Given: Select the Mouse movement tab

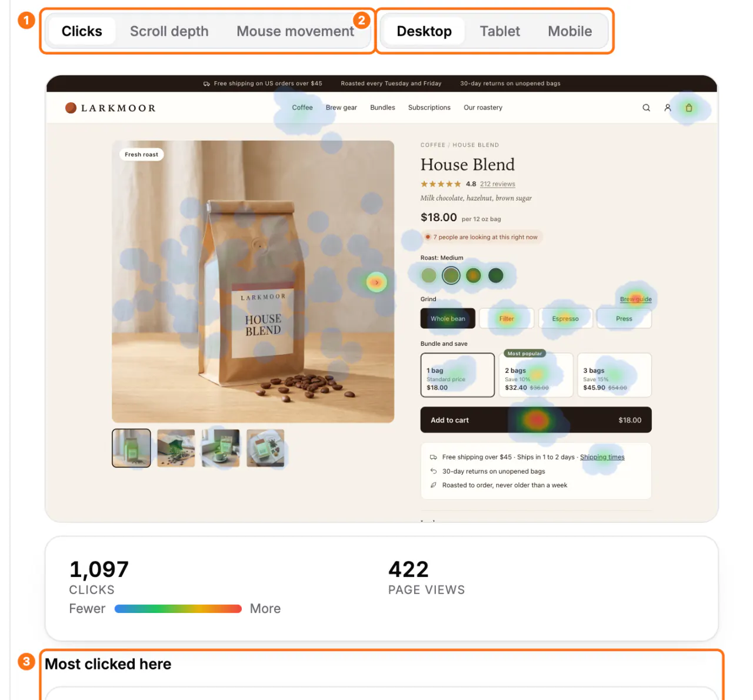Looking at the screenshot, I should (x=295, y=31).
